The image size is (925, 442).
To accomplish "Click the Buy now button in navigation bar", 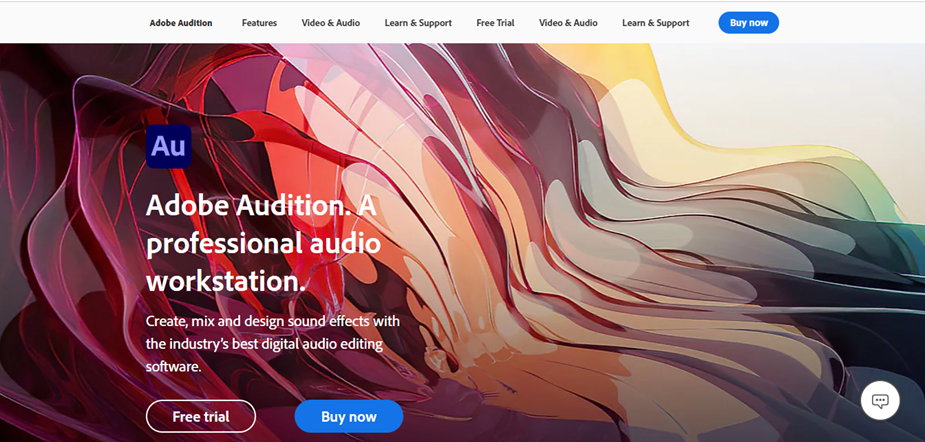I will [749, 23].
